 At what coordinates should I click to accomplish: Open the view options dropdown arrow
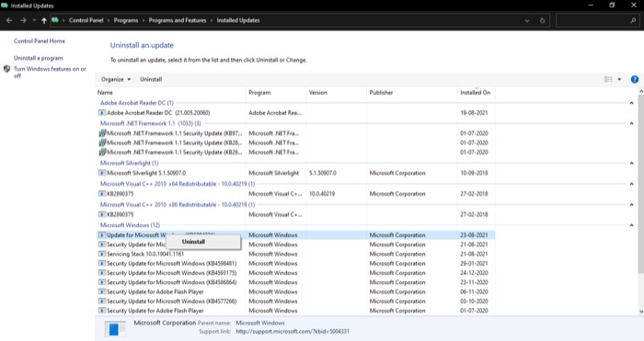(x=619, y=79)
